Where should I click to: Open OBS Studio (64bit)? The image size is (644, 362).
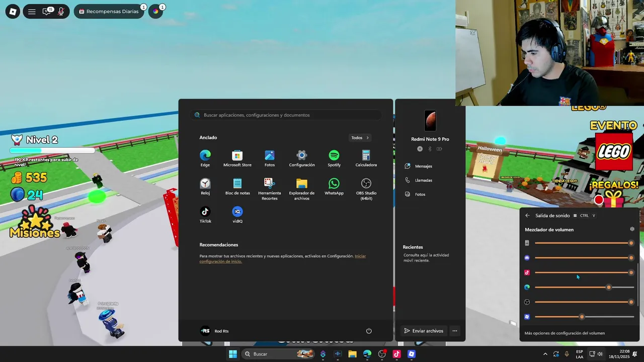point(366,189)
